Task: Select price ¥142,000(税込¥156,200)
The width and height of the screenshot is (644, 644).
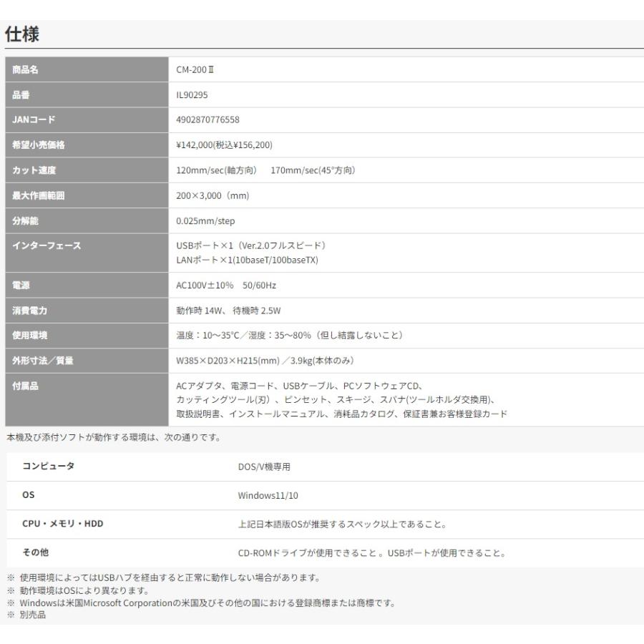Action: 224,145
